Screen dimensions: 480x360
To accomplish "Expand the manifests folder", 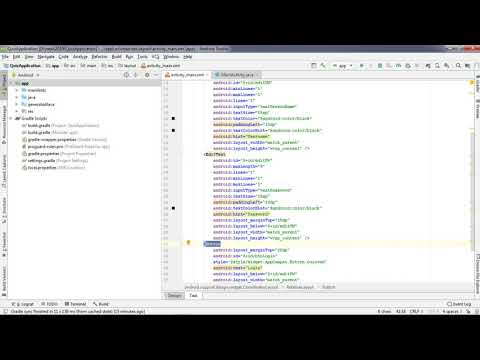I will (17, 90).
